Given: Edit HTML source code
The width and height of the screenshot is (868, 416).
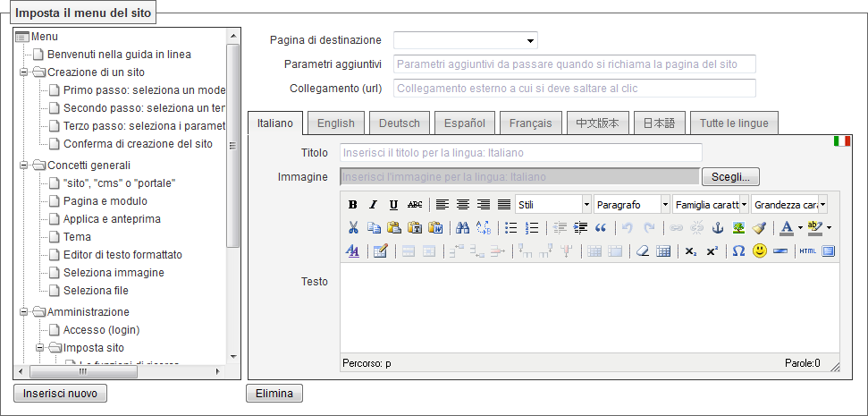Looking at the screenshot, I should click(808, 250).
